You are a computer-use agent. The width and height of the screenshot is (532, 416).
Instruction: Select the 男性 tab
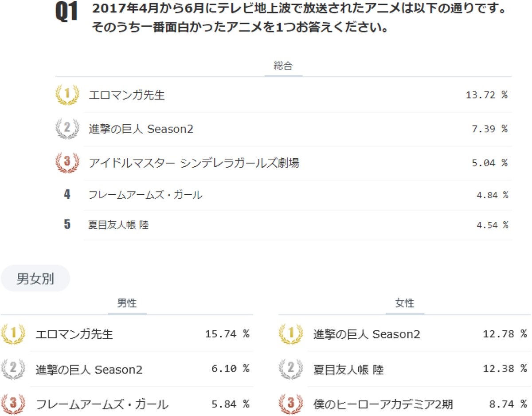(x=127, y=303)
